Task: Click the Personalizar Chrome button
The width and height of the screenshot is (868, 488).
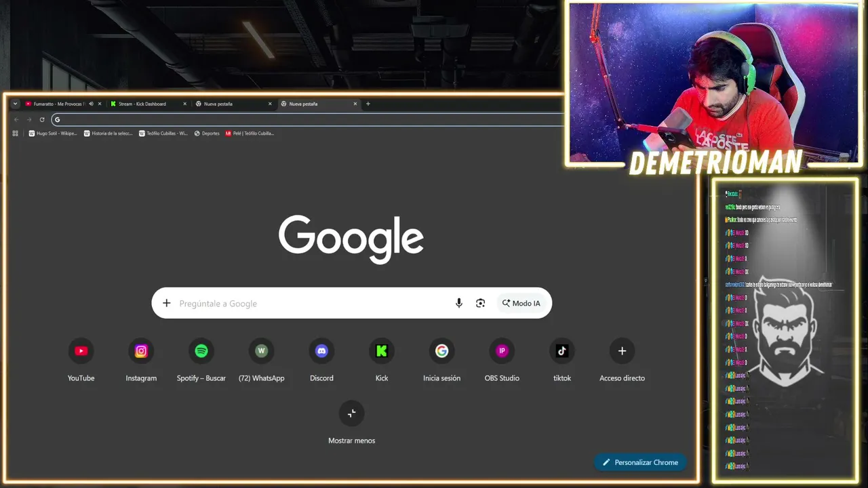Action: click(640, 462)
